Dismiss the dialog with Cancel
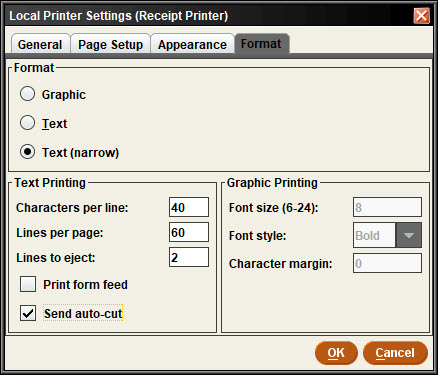 (395, 353)
